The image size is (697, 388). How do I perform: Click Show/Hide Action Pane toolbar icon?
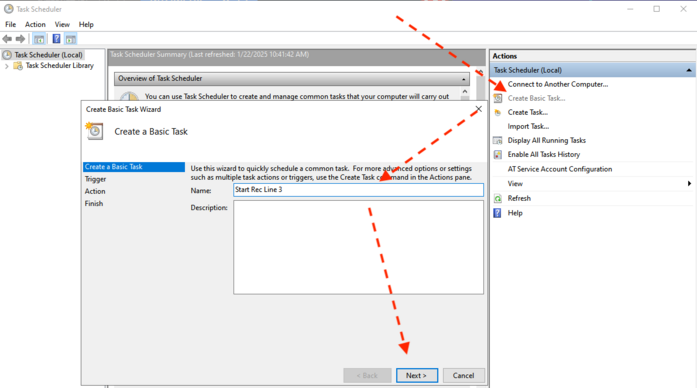click(71, 39)
